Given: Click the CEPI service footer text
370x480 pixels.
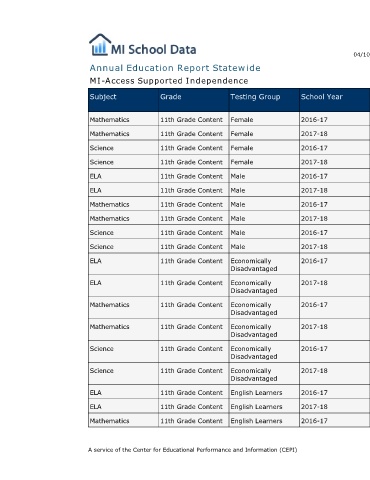Looking at the screenshot, I should point(193,450).
